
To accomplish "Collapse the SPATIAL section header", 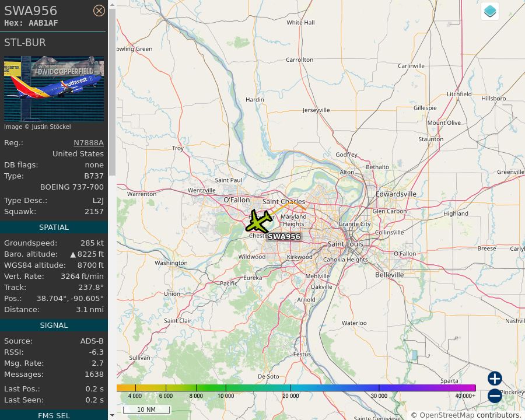I will coord(54,227).
